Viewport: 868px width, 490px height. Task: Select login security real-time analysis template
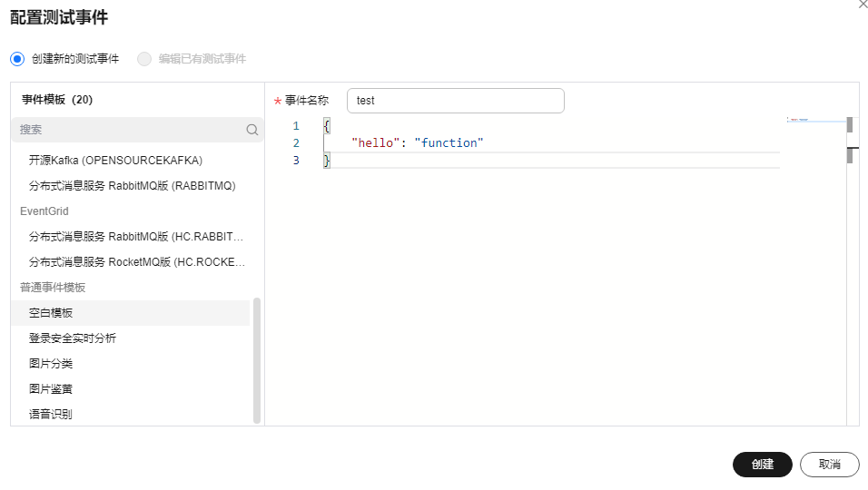tap(73, 338)
